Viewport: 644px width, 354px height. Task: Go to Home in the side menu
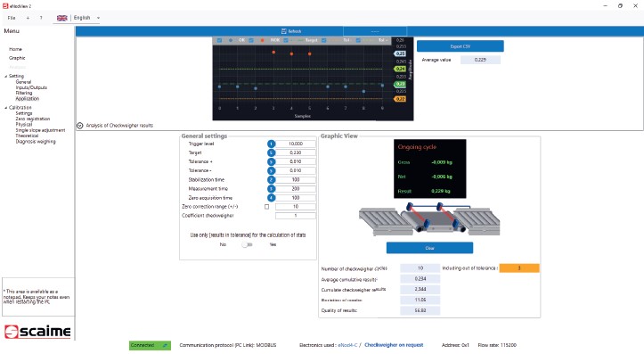[16, 49]
